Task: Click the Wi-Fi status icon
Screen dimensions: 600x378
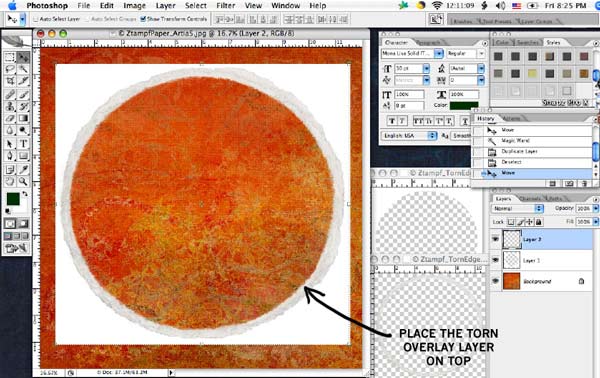Action: tap(437, 5)
